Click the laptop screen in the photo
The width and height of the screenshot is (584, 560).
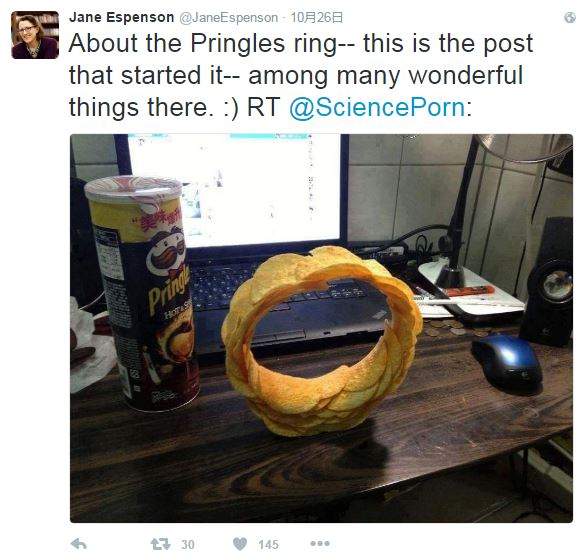[x=234, y=190]
